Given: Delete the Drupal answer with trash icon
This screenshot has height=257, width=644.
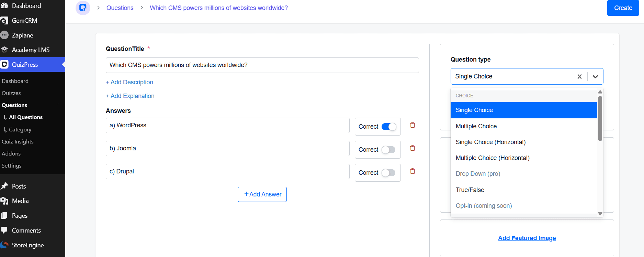Looking at the screenshot, I should click(x=413, y=171).
